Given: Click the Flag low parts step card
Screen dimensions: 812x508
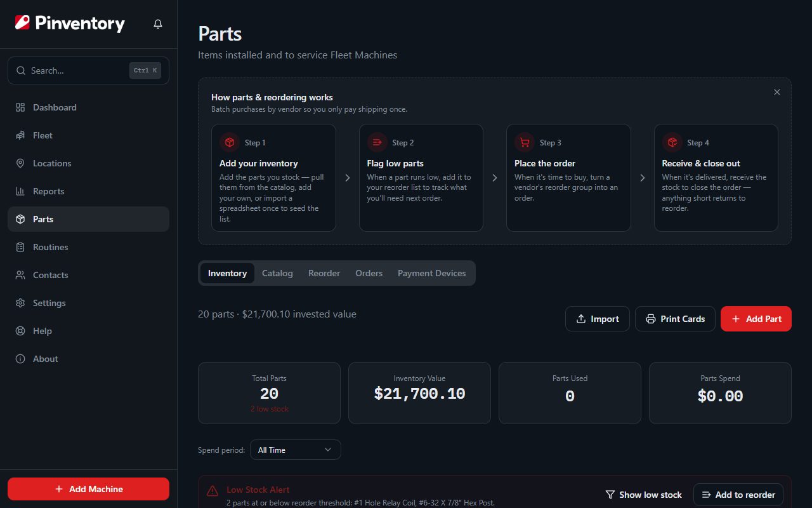Looking at the screenshot, I should point(421,178).
